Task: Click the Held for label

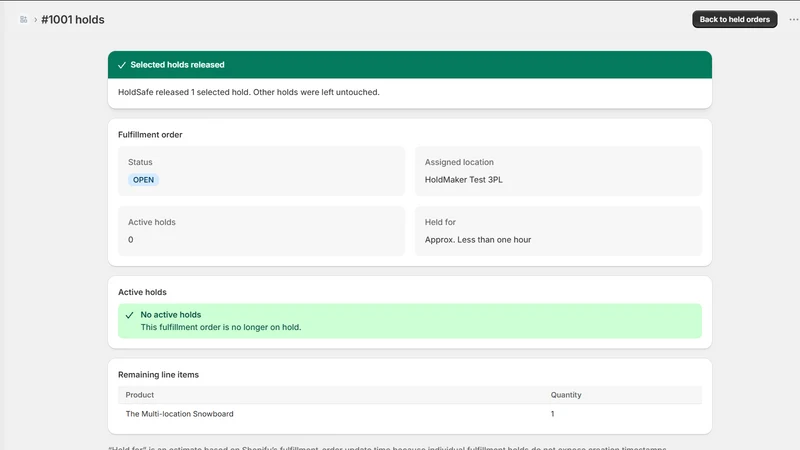Action: click(440, 222)
